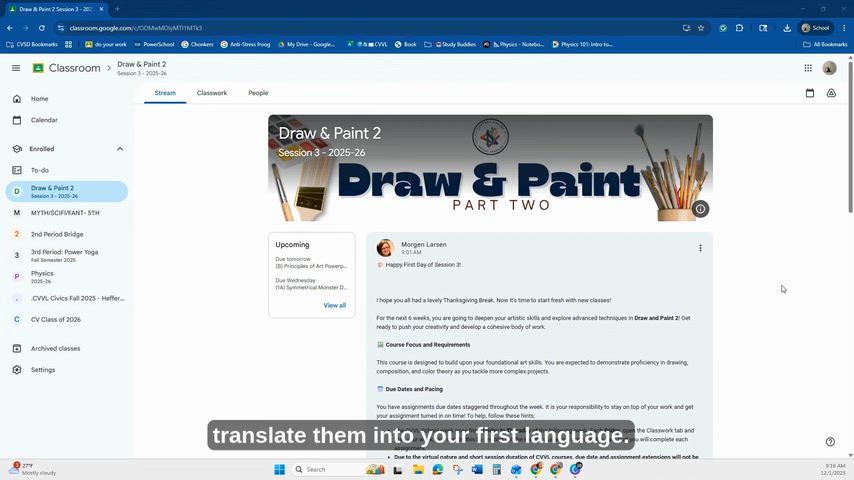
Task: Click the Classroom title link
Action: point(75,68)
